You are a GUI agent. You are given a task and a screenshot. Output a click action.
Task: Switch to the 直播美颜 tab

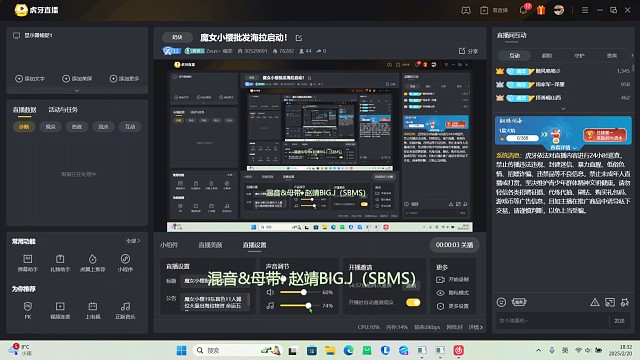pyautogui.click(x=210, y=245)
